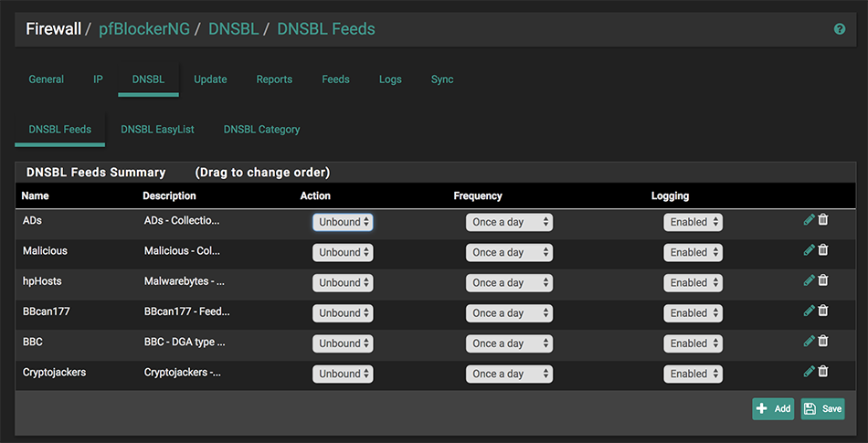Delete the ADs feed using trash icon

823,220
